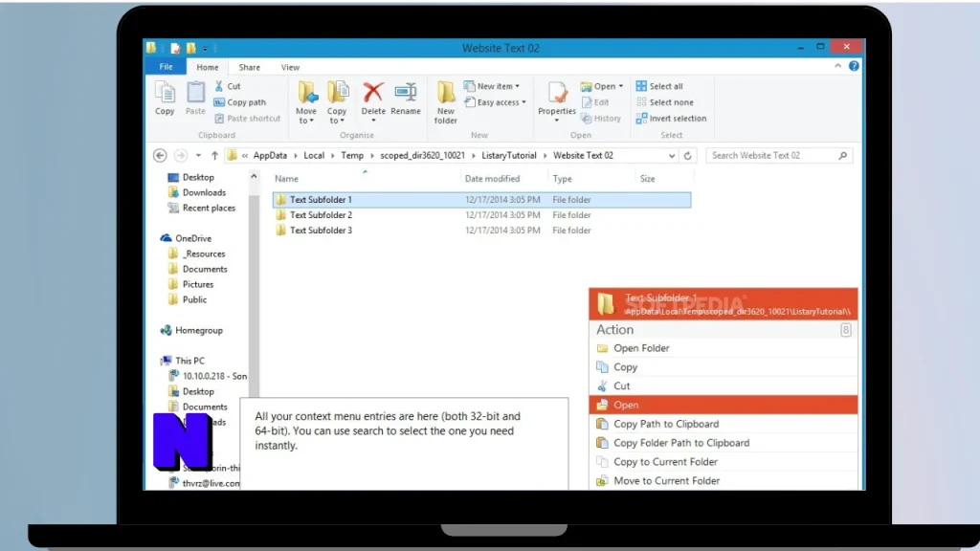Switch to the View ribbon tab
Viewport: 980px width, 551px height.
pyautogui.click(x=290, y=67)
